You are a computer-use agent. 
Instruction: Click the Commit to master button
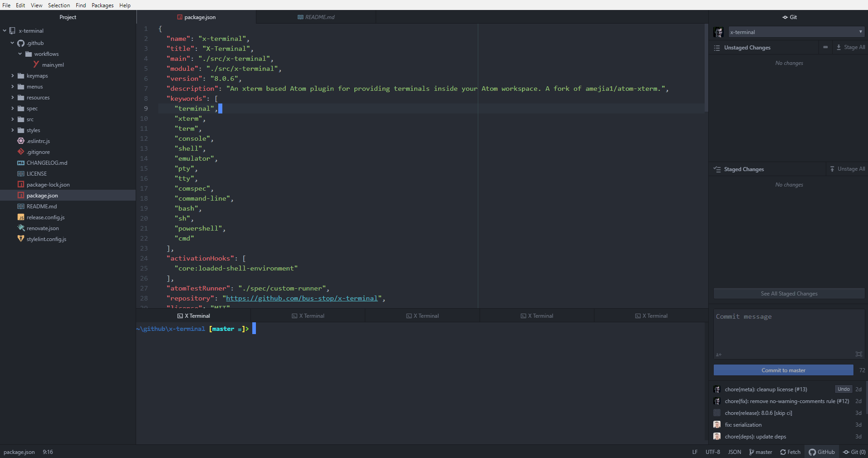coord(783,370)
